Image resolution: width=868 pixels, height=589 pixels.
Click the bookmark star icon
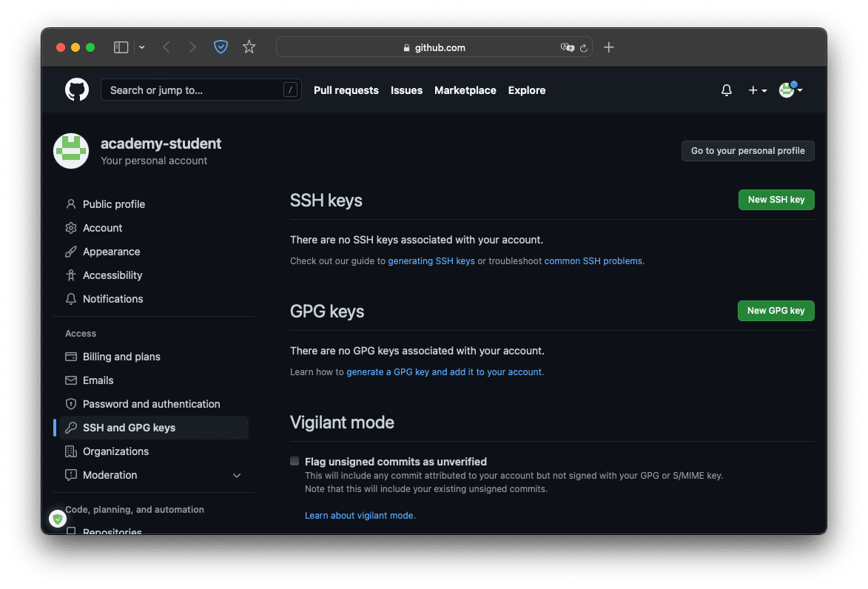point(249,47)
